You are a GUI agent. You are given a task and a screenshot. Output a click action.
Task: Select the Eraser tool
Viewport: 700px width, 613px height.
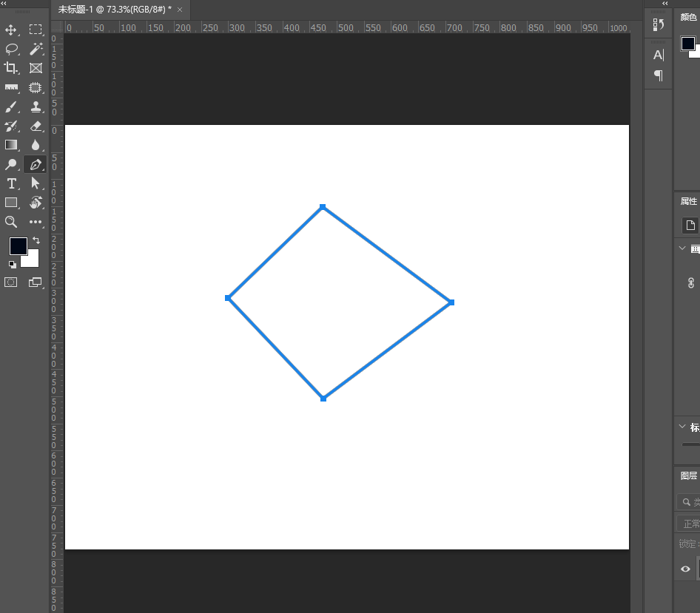click(x=36, y=126)
